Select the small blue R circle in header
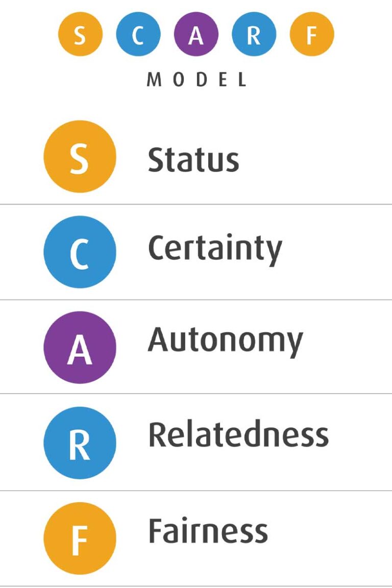392x588 pixels. point(254,34)
